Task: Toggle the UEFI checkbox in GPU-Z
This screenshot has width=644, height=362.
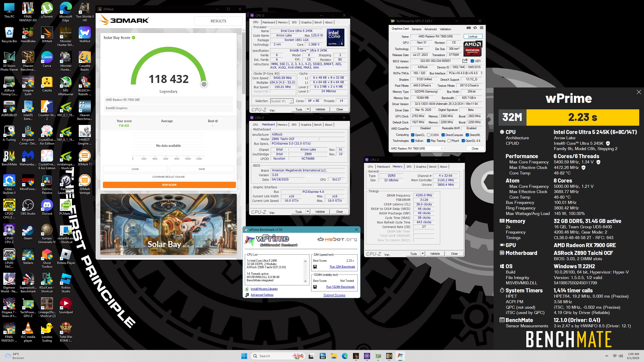Action: pos(472,61)
